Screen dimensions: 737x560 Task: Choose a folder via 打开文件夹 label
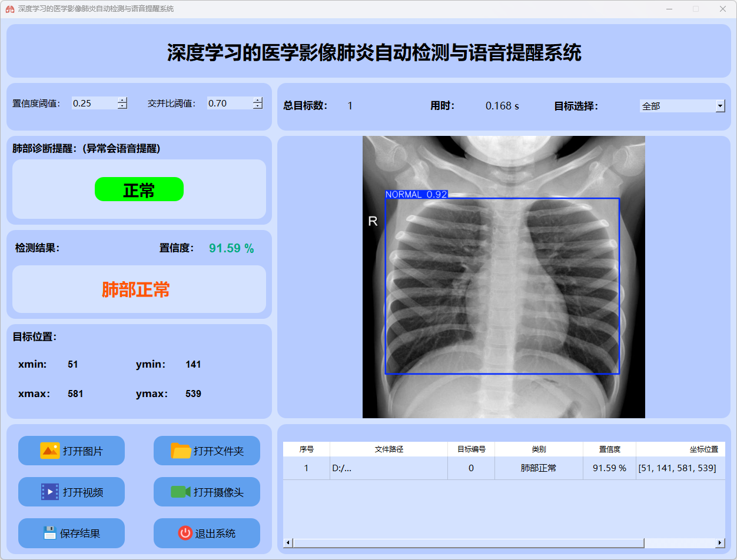point(218,451)
